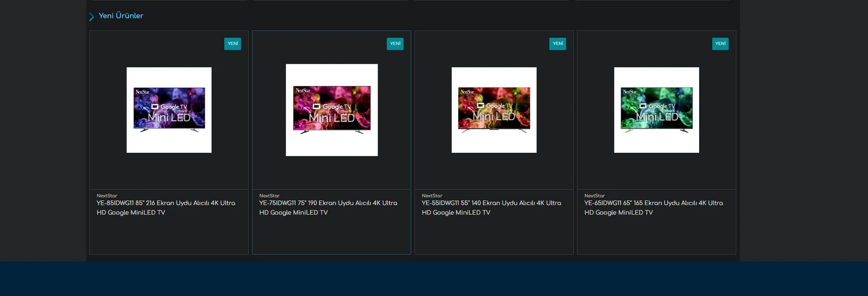Viewport: 868px width, 296px height.
Task: Open the YE-85IDWG11 85" TV product image
Action: [169, 110]
